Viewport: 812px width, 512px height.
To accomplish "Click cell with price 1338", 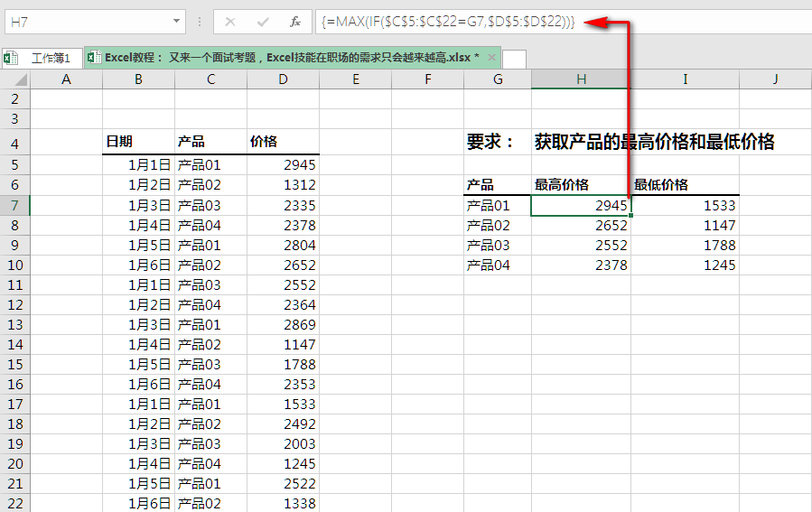I will (x=284, y=503).
